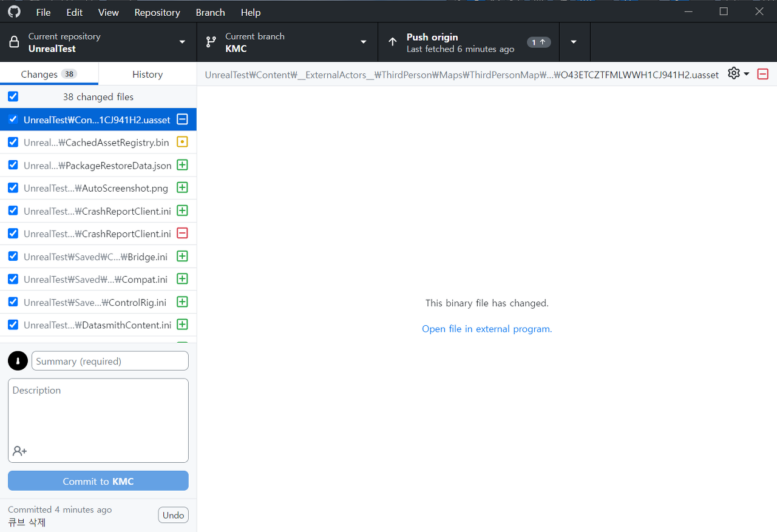The image size is (777, 532).
Task: Open the Current repository UnrealTest dropdown
Action: (x=98, y=42)
